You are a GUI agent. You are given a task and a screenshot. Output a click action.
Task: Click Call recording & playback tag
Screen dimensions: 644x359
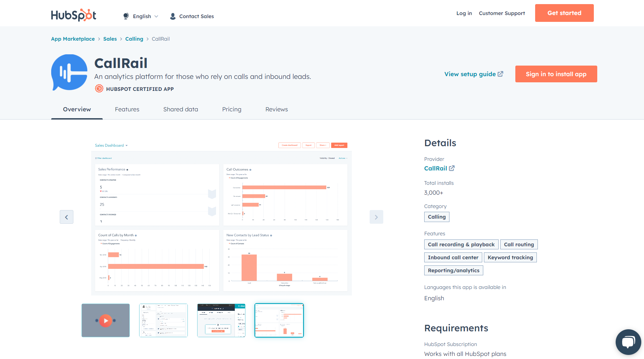pos(461,245)
